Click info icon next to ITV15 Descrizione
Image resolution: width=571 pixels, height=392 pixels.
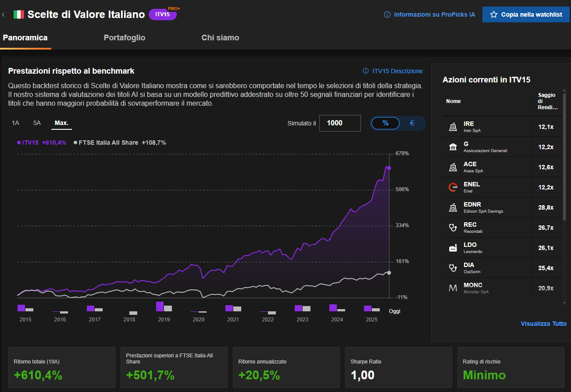point(365,71)
